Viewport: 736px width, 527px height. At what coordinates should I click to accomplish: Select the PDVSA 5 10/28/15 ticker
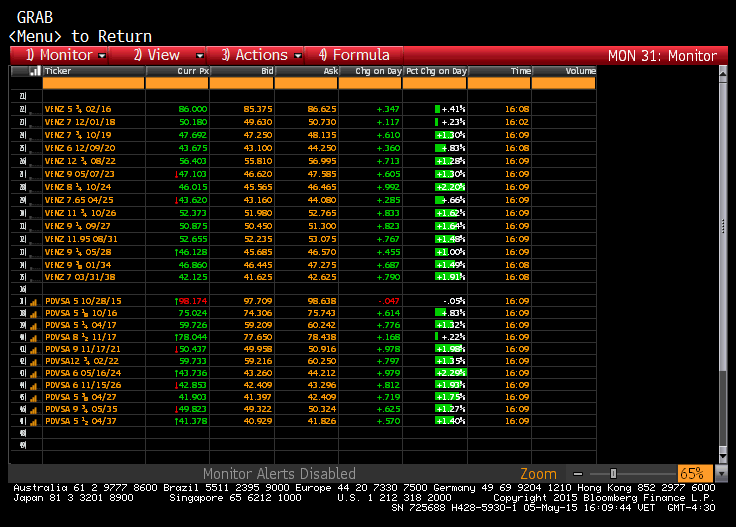(83, 301)
